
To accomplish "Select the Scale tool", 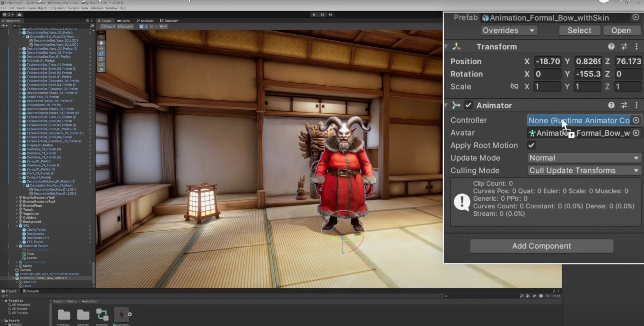I will click(101, 59).
